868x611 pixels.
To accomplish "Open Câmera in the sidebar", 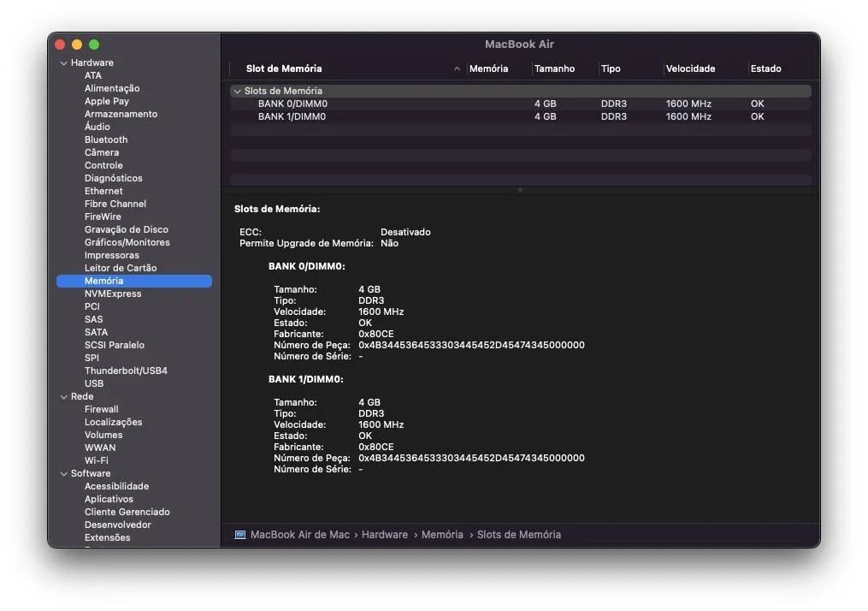I will click(101, 152).
